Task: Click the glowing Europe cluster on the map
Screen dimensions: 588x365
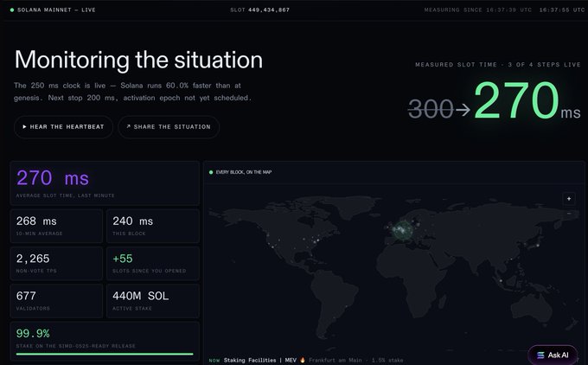Action: coord(403,230)
